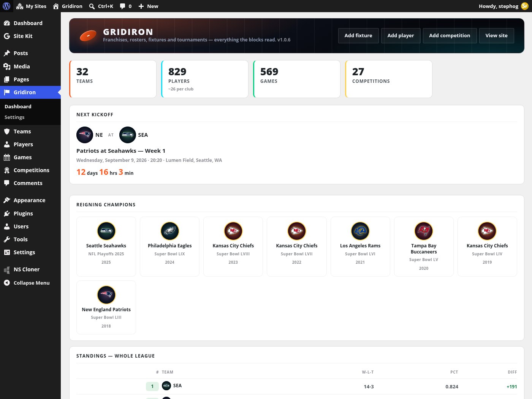
Task: Click the 0.824 PCT value
Action: pos(452,387)
